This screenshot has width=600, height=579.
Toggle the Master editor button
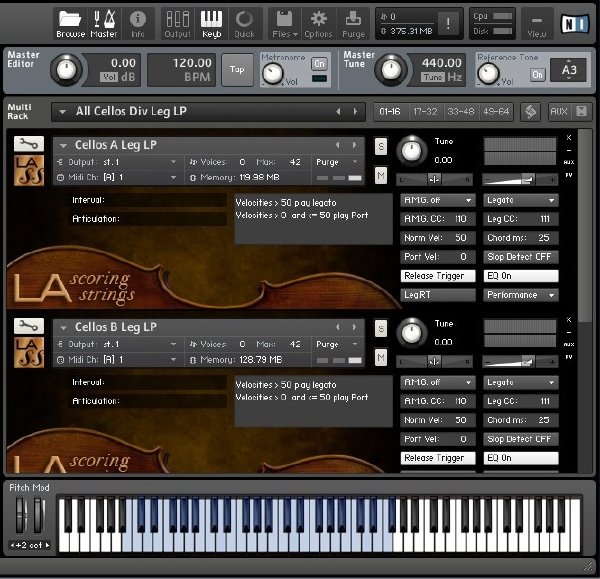104,24
